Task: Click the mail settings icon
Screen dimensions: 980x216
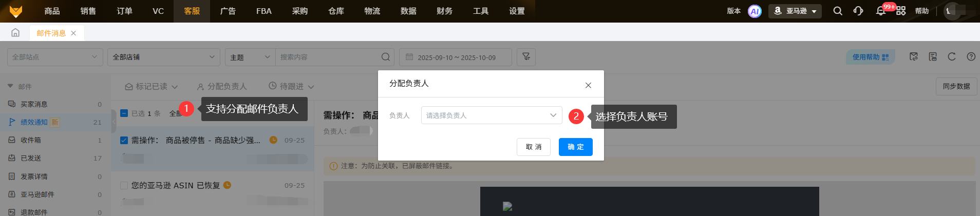Action: tap(914, 57)
